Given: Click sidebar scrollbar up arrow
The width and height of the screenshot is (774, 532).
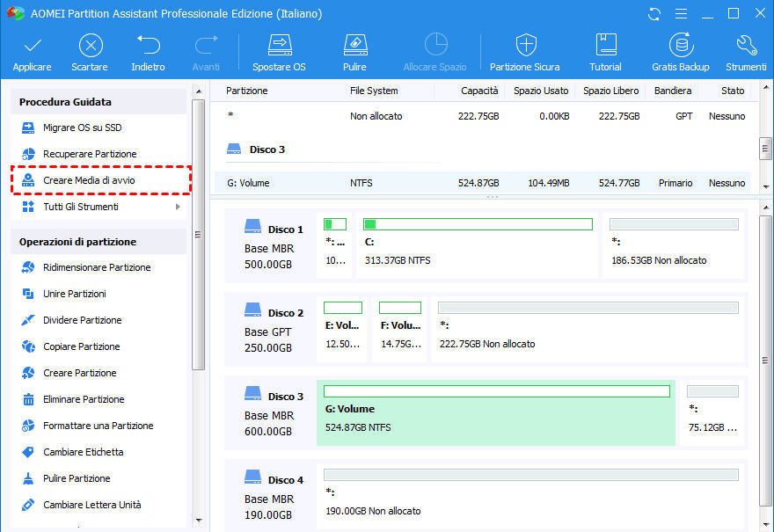Looking at the screenshot, I should 199,91.
